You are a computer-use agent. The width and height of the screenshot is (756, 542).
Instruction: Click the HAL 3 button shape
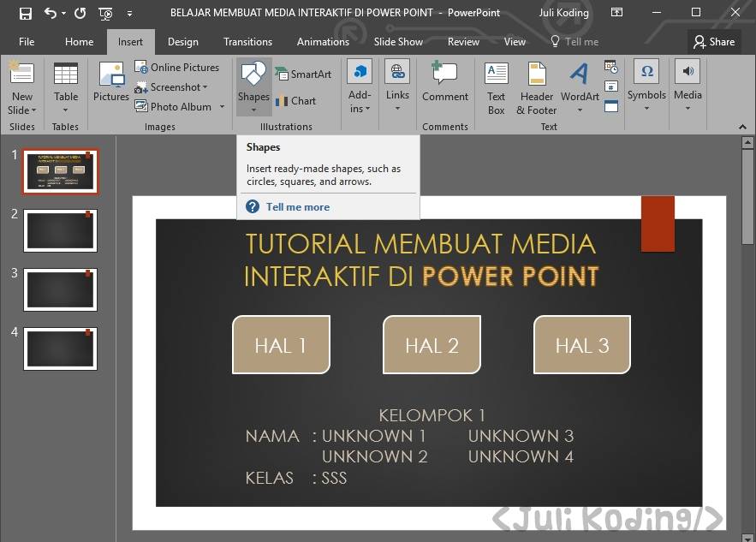[x=582, y=345]
